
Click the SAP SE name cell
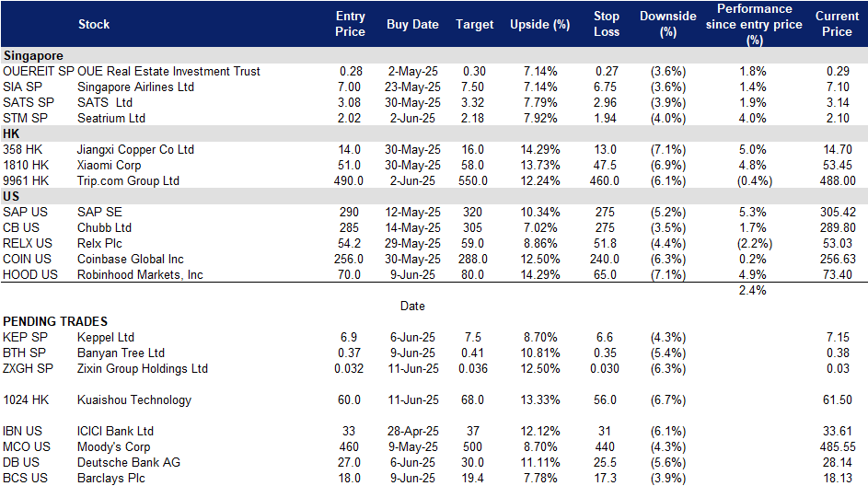pyautogui.click(x=99, y=212)
